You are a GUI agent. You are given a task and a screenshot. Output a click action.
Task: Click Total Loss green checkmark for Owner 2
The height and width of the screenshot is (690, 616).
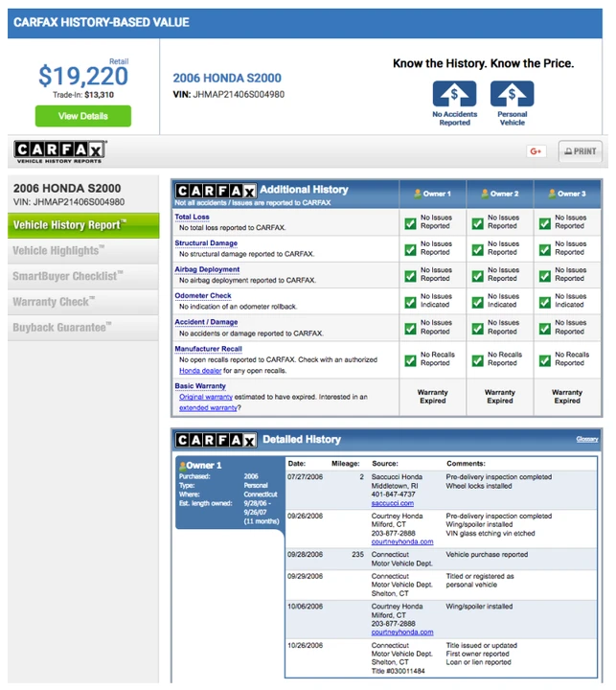(x=478, y=223)
